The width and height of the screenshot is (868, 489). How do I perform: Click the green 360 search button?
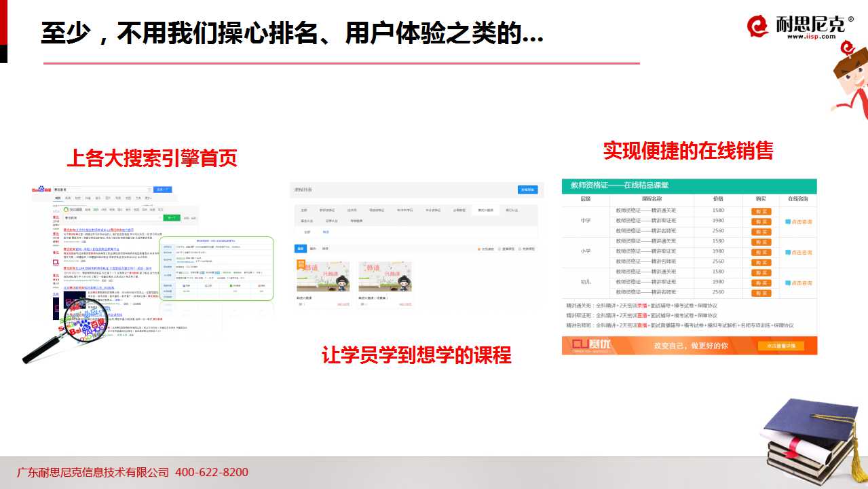click(x=171, y=217)
